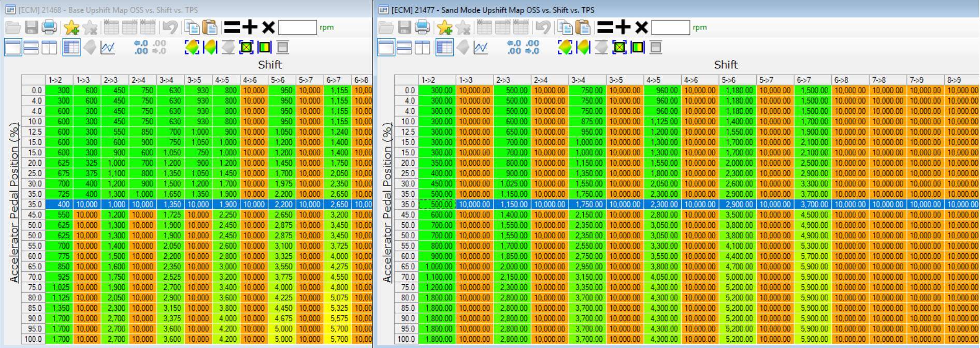
Task: Paste icon in Base Upshift Map window
Action: (x=210, y=27)
